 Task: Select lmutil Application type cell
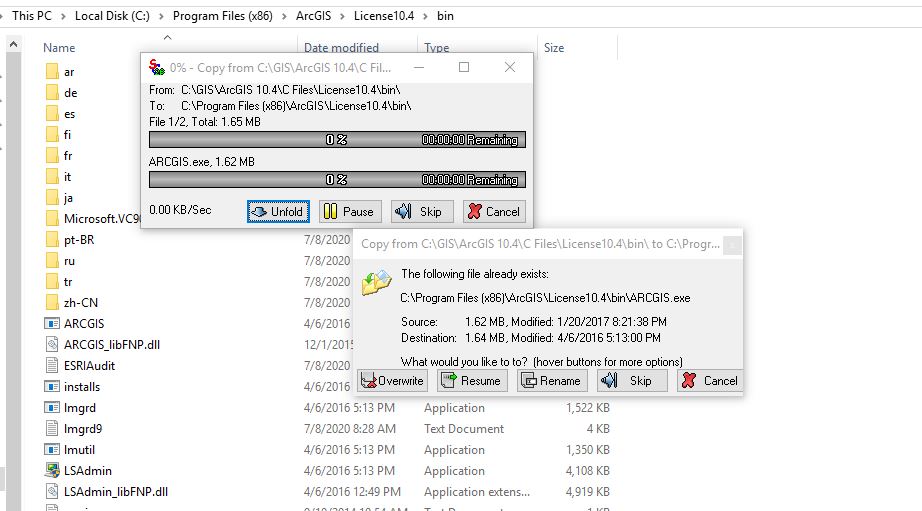point(454,450)
